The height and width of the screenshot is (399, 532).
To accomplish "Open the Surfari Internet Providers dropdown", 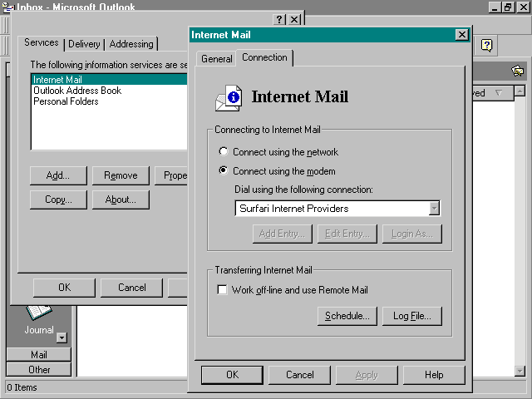I will [434, 209].
